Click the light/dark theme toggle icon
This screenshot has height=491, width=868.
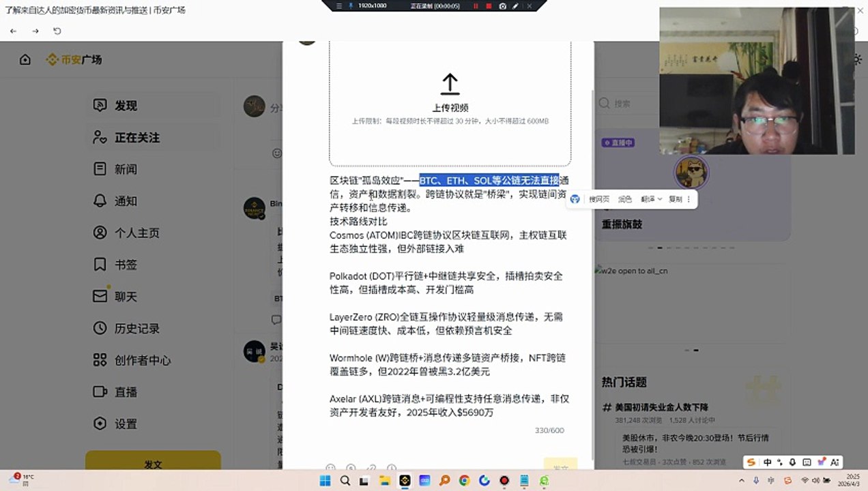tap(857, 60)
